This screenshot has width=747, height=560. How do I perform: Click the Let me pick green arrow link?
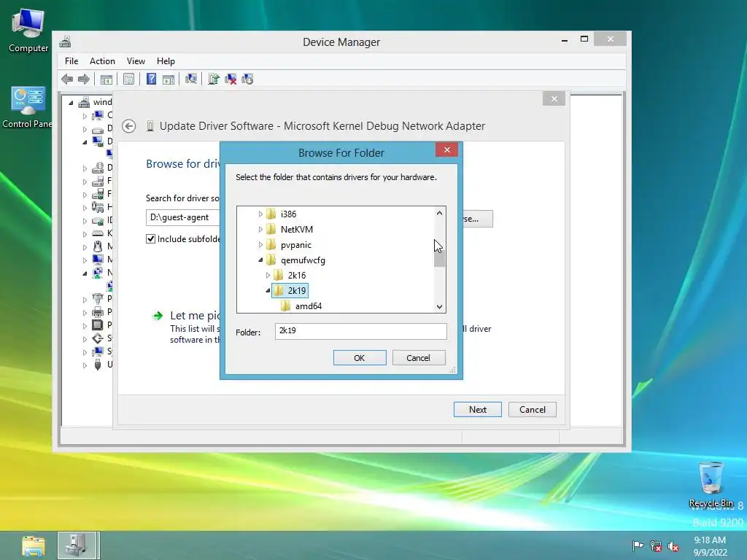pyautogui.click(x=158, y=316)
